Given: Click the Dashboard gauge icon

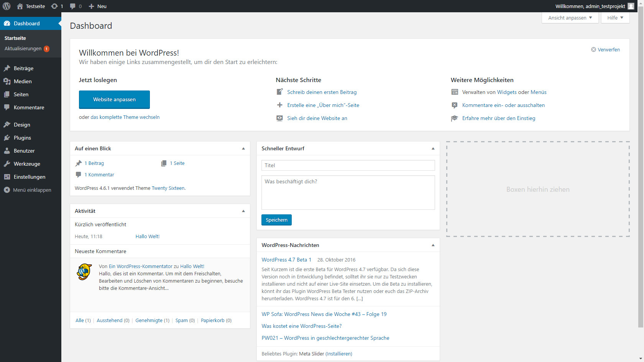Looking at the screenshot, I should coord(7,23).
